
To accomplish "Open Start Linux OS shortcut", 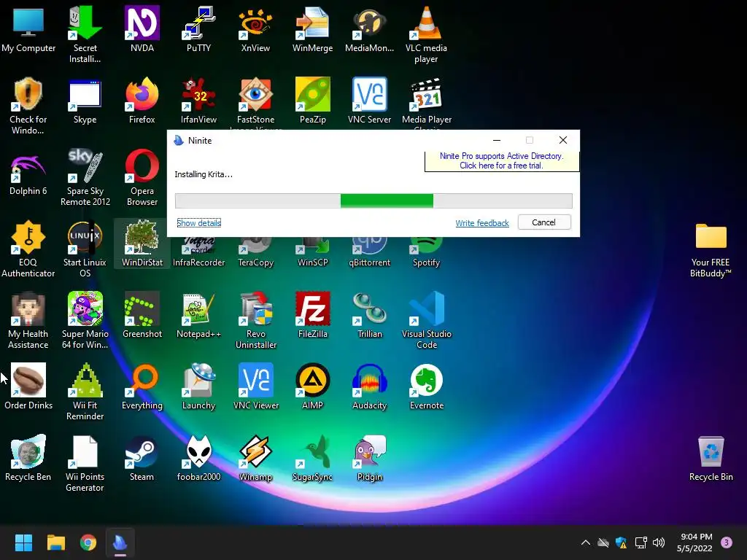I will pyautogui.click(x=85, y=249).
